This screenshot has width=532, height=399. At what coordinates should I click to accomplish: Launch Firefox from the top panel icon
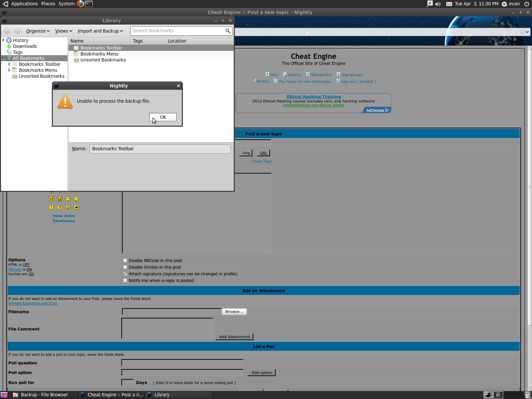pos(80,4)
